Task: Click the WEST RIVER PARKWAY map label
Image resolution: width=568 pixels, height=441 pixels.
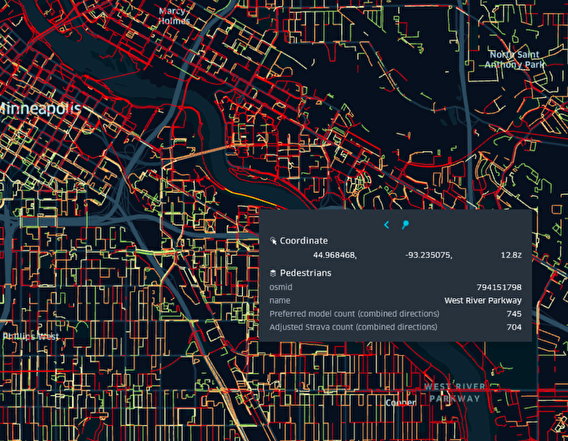Action: (x=455, y=392)
